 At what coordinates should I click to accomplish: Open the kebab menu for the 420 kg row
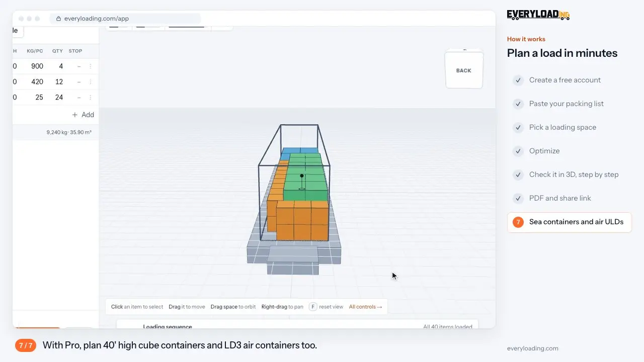91,82
